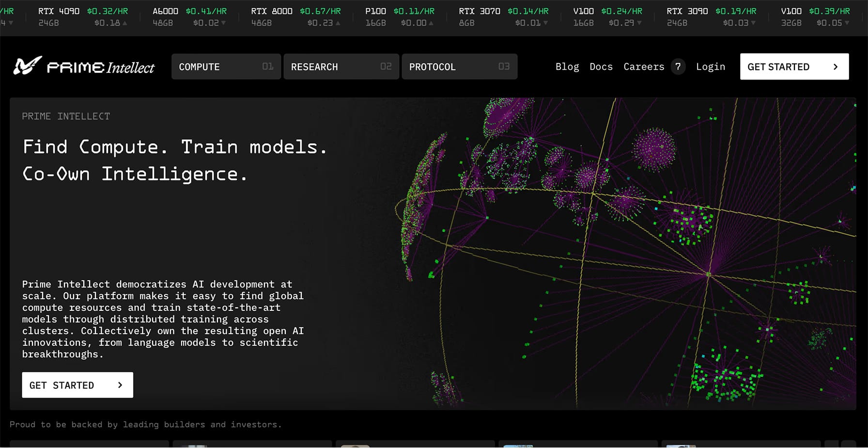Click the Prime Intellect wordmark
Viewport: 868px width, 448px height.
(101, 67)
